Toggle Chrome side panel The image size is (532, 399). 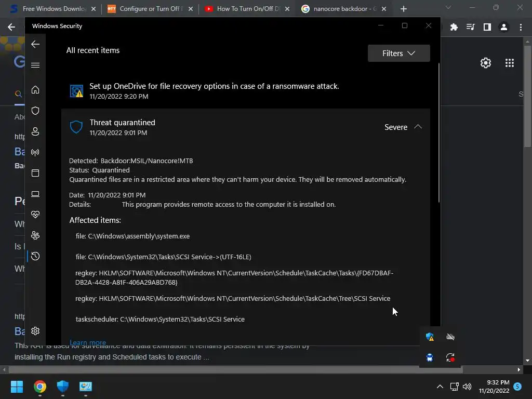(487, 27)
